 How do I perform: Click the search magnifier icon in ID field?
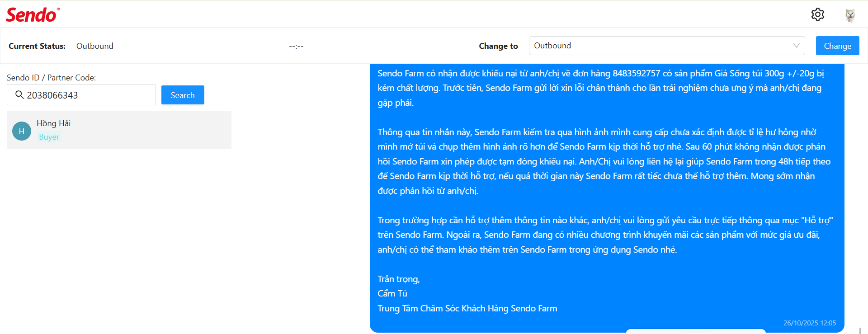(x=19, y=95)
